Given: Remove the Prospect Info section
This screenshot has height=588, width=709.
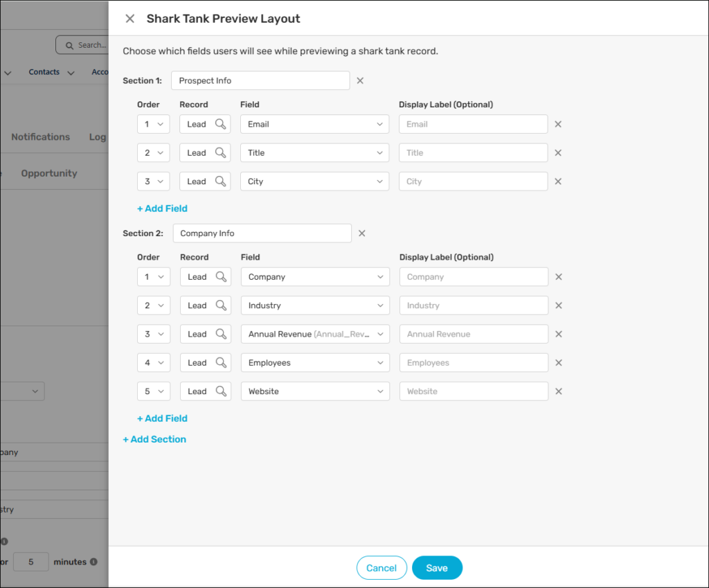Looking at the screenshot, I should click(x=360, y=80).
